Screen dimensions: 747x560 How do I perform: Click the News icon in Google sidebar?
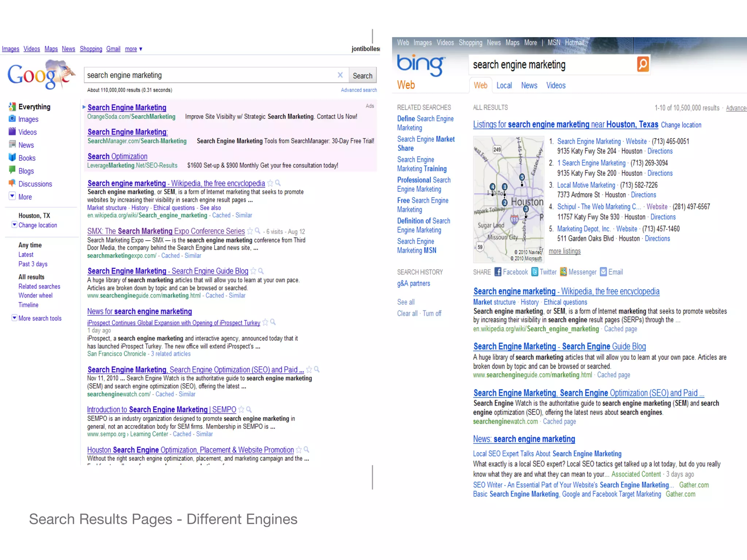tap(12, 144)
